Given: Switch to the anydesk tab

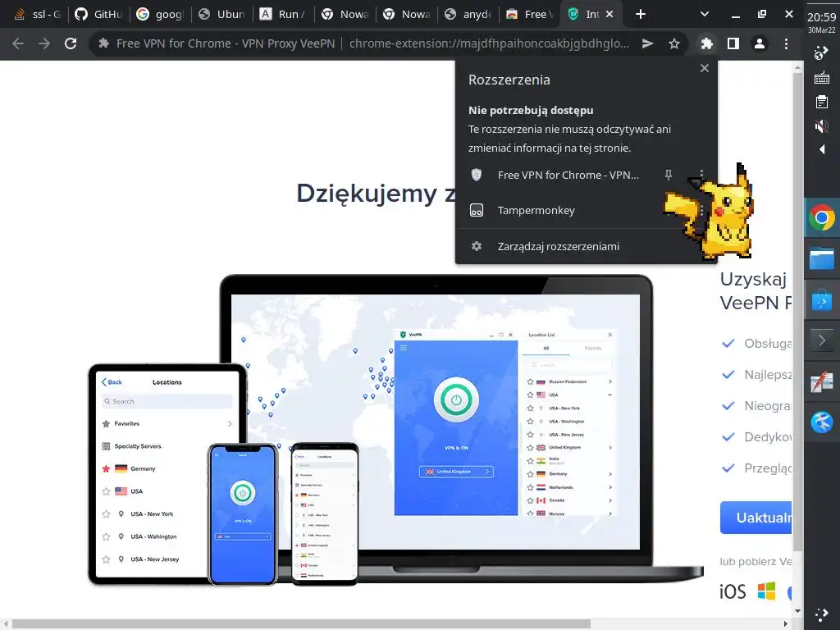Looking at the screenshot, I should click(x=468, y=15).
